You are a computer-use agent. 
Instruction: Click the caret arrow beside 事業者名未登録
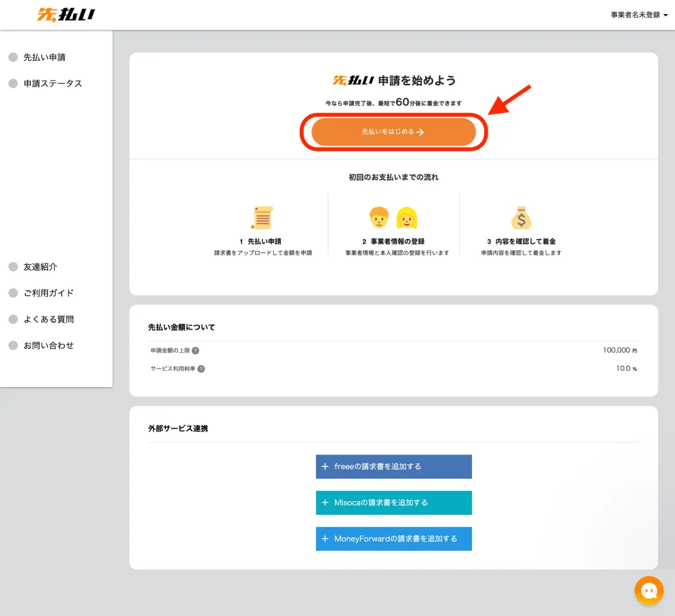pos(665,16)
